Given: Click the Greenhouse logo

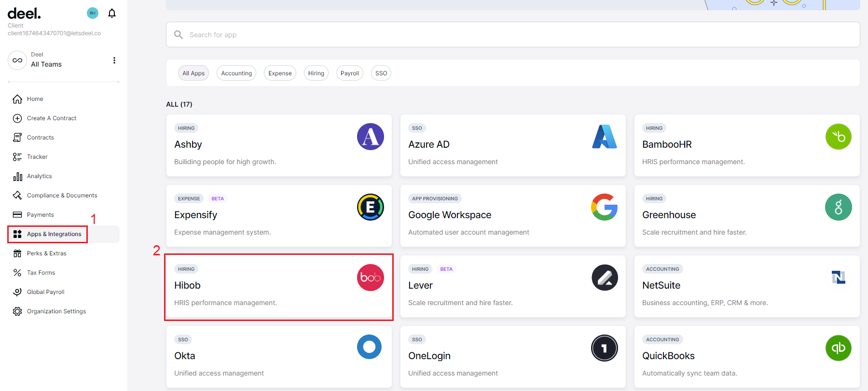Looking at the screenshot, I should 839,207.
